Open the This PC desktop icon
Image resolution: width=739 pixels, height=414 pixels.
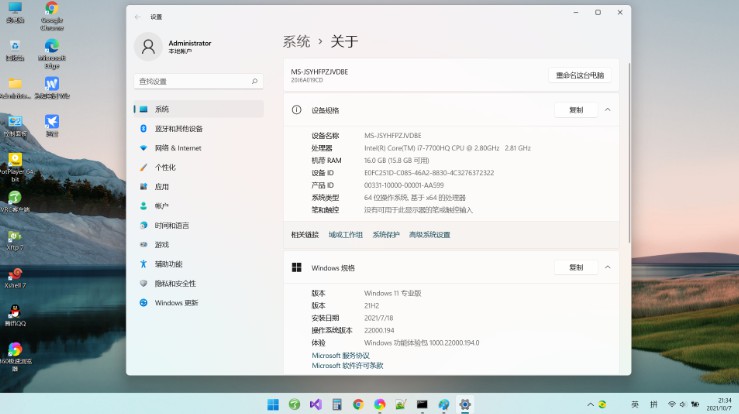point(15,12)
